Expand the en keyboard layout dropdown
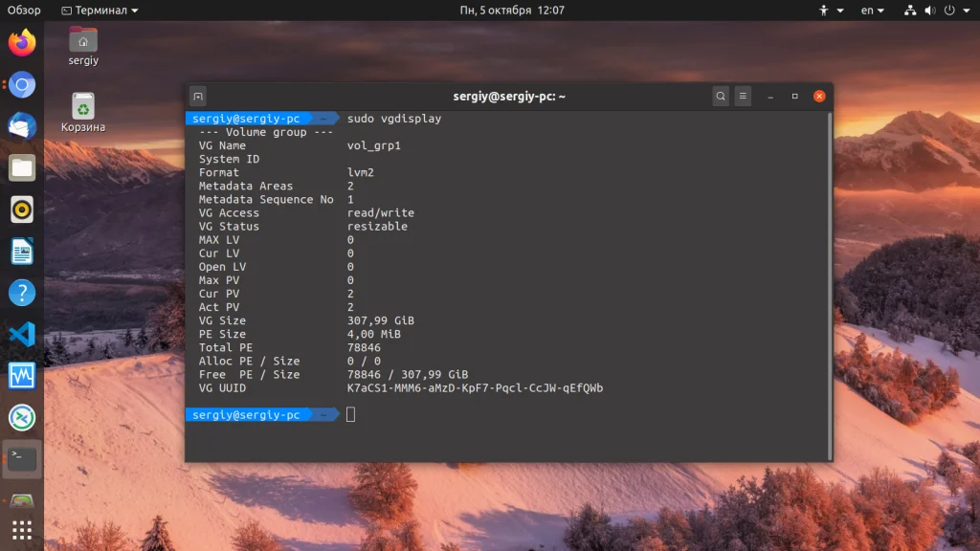Viewport: 980px width, 551px height. click(x=873, y=10)
